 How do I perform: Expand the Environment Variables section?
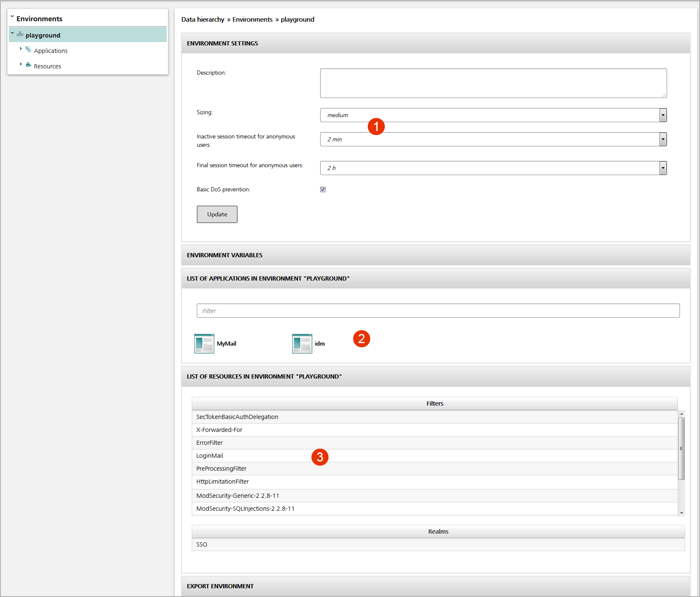pos(436,255)
